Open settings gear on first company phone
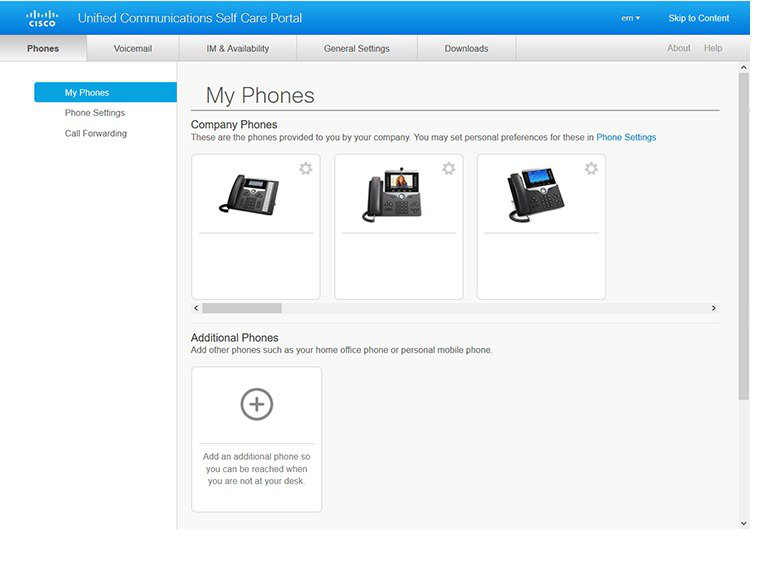The image size is (765, 564). point(306,169)
